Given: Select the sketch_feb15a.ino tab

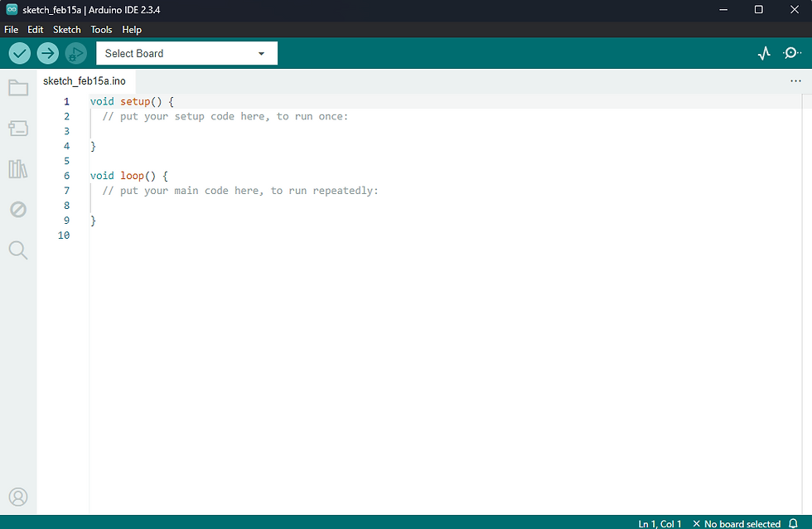Looking at the screenshot, I should point(85,80).
